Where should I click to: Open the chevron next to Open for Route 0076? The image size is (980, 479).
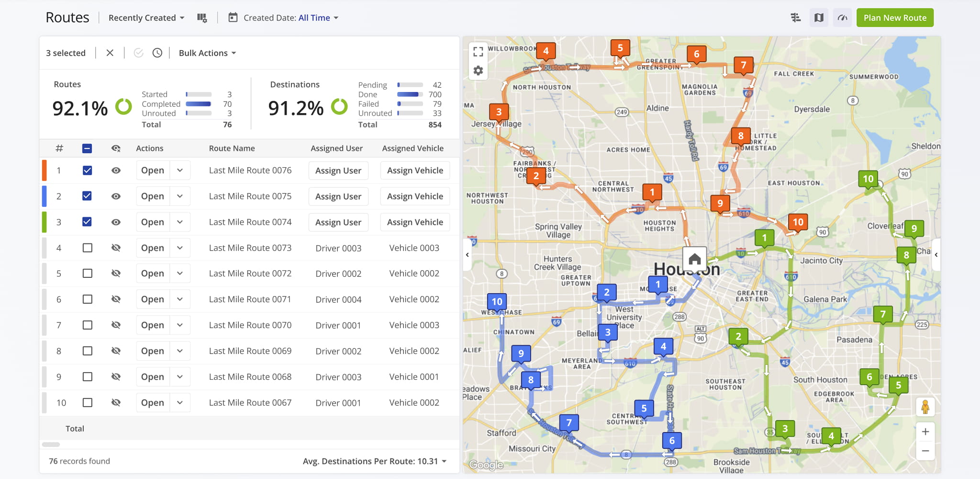click(180, 170)
